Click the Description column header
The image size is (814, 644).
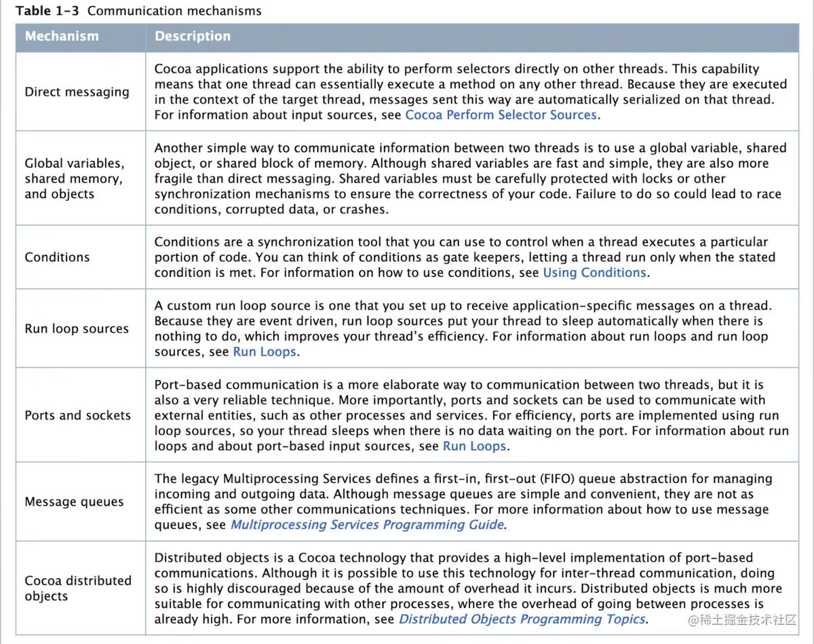471,37
